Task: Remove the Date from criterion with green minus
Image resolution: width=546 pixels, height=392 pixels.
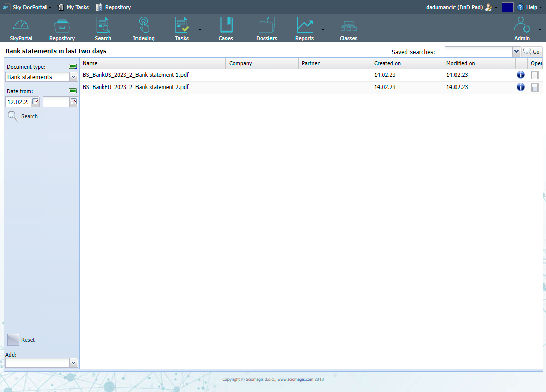Action: (x=73, y=91)
